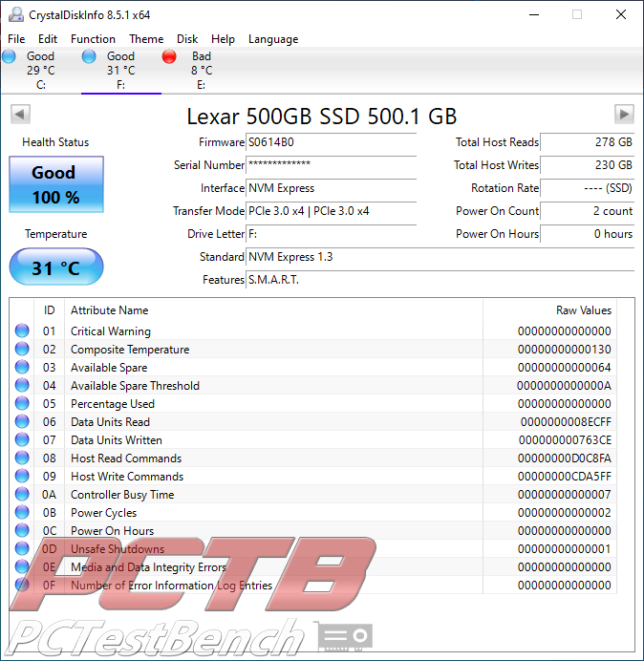Click the Drive Letter F: field
The width and height of the screenshot is (644, 661).
(x=331, y=233)
